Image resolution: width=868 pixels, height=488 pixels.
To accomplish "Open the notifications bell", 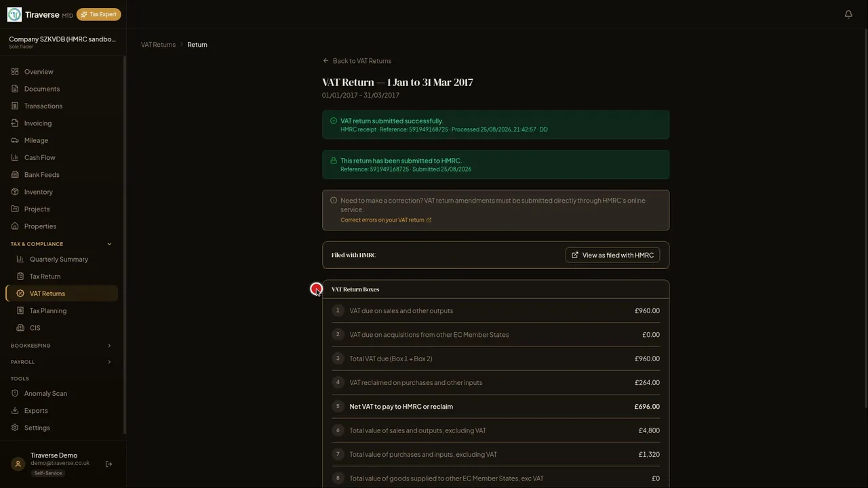I will pos(848,14).
